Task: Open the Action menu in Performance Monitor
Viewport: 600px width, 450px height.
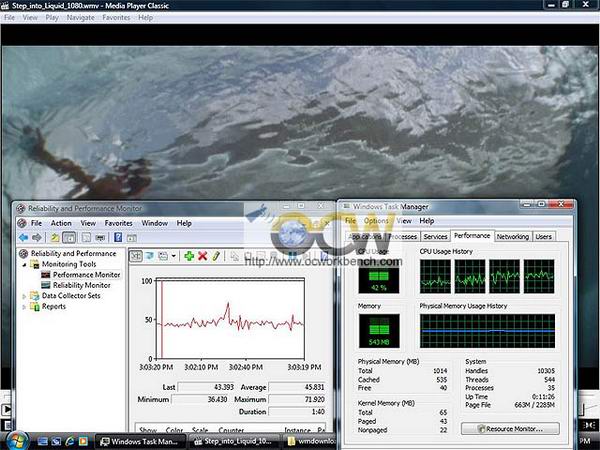Action: (61, 223)
